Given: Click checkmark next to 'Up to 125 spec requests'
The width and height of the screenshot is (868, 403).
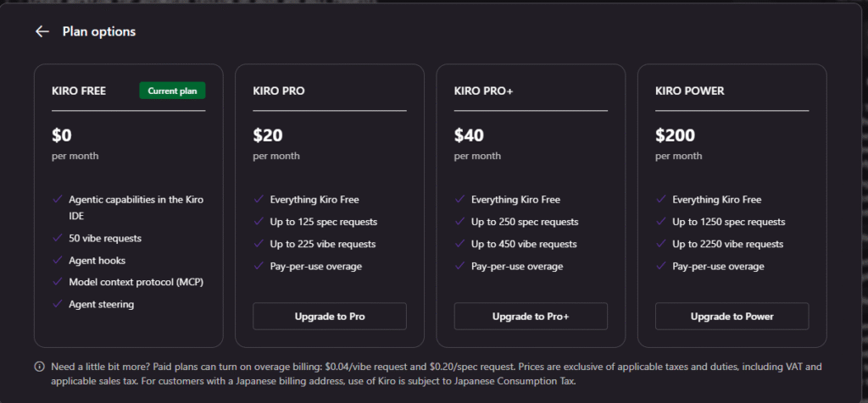Looking at the screenshot, I should click(x=259, y=222).
